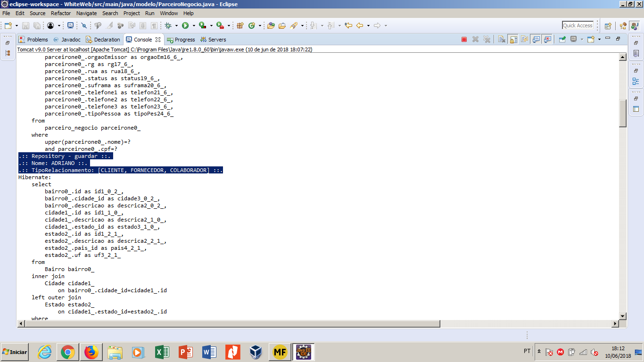
Task: Switch to the Problems tab
Action: tap(33, 40)
